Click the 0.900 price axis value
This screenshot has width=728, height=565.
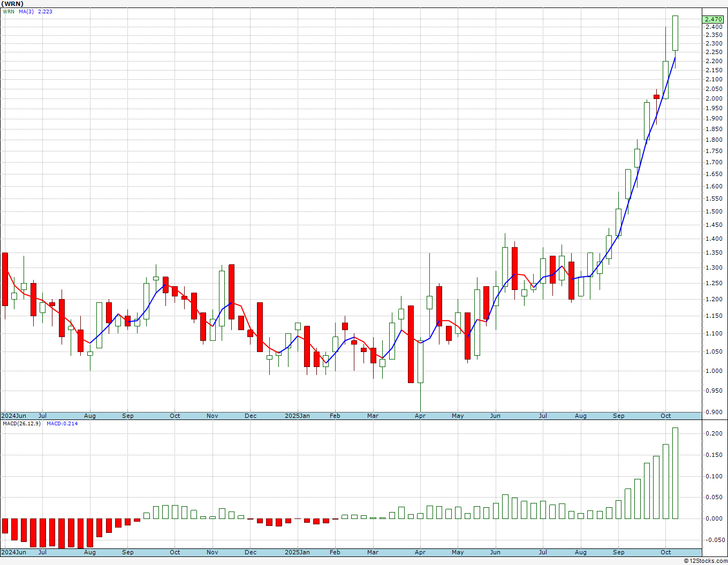714,412
